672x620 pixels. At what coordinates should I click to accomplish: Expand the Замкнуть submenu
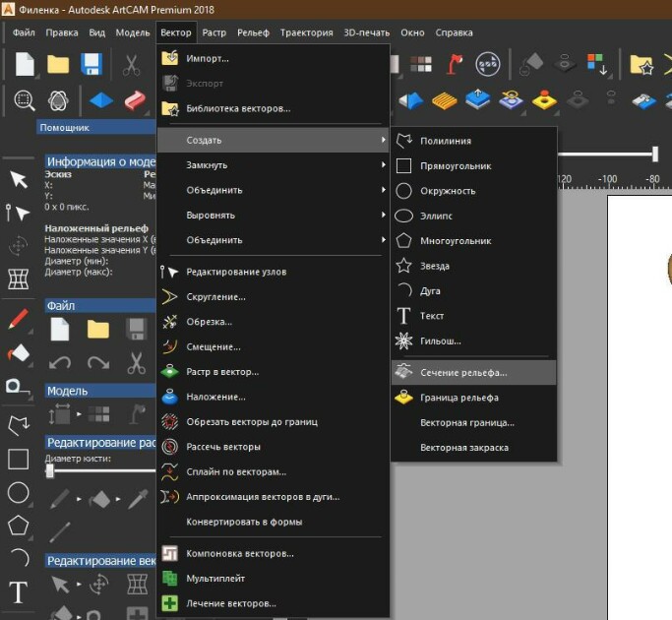pos(273,165)
